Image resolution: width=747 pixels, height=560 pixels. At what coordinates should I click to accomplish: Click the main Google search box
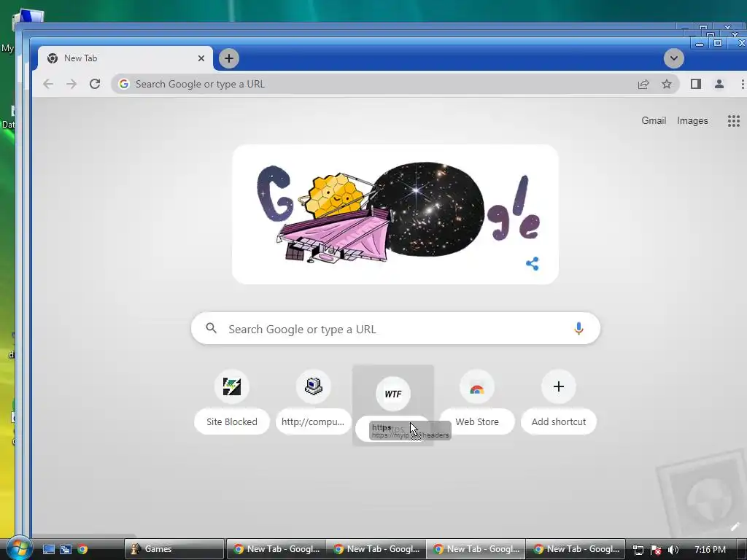click(395, 329)
